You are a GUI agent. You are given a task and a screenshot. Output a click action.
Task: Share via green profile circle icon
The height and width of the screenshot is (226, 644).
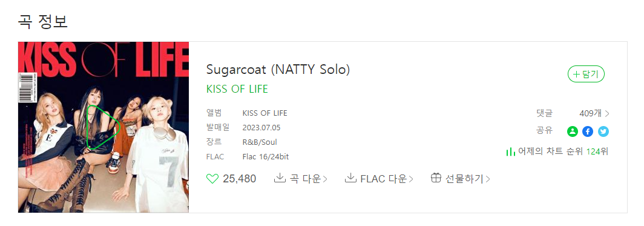tap(572, 131)
